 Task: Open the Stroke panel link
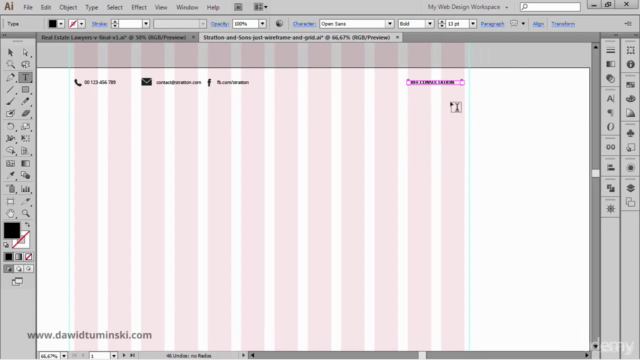coord(100,24)
